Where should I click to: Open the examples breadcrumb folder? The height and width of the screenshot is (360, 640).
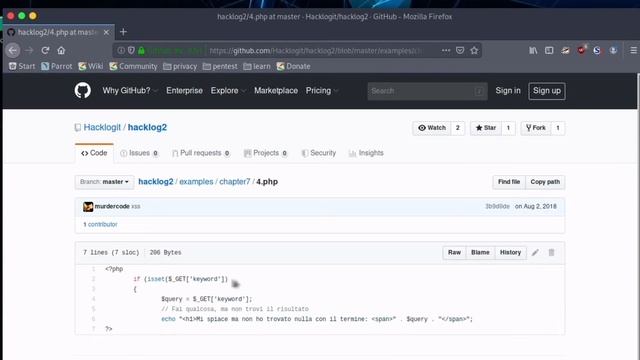tap(196, 182)
